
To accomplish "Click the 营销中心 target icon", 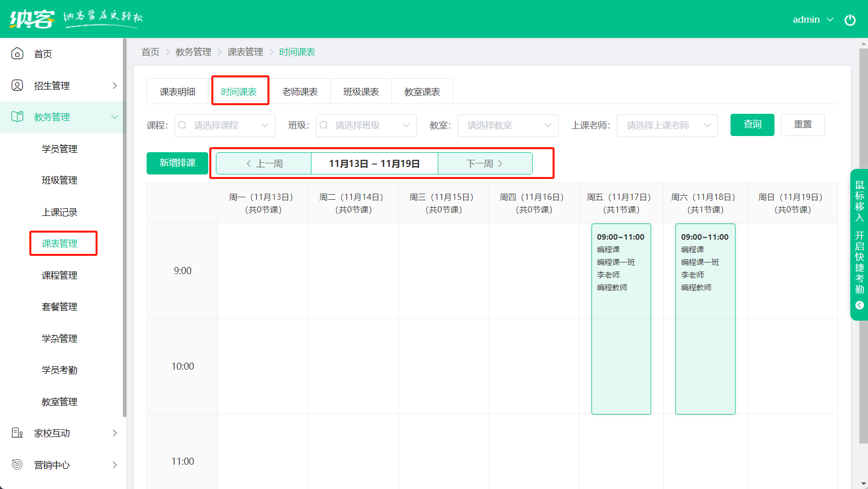I will tap(17, 464).
